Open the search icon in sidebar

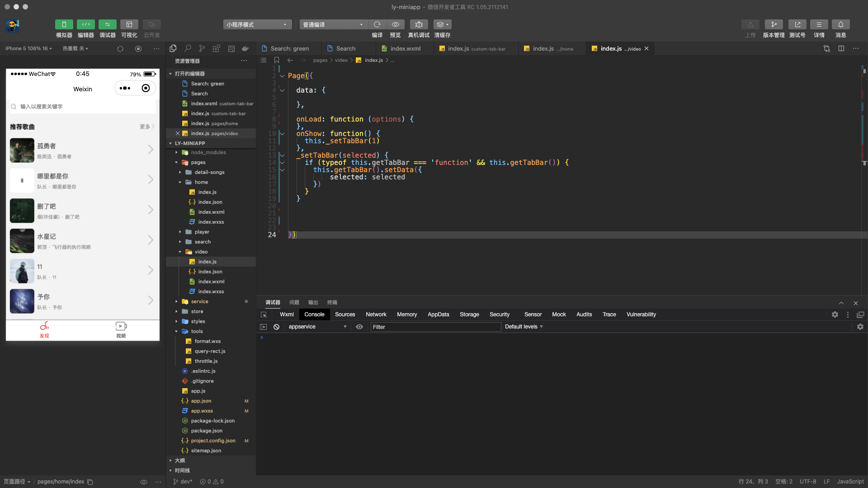click(x=188, y=48)
